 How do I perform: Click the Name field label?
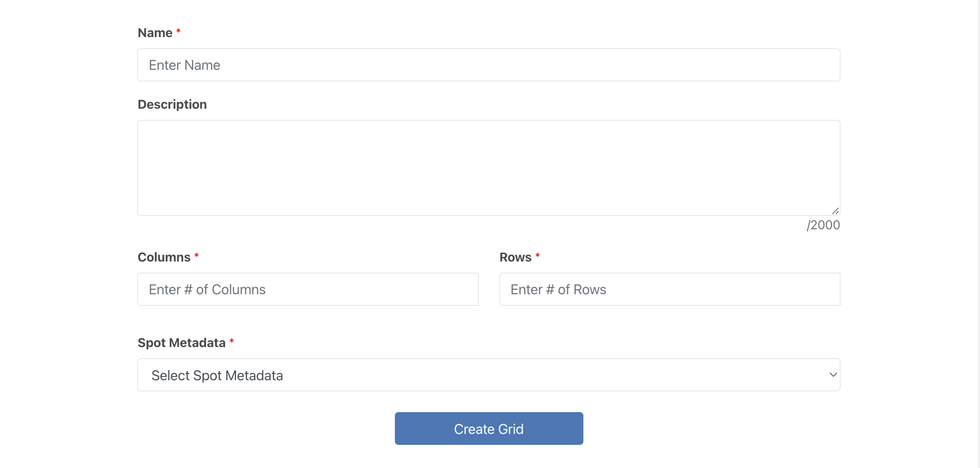pyautogui.click(x=155, y=33)
